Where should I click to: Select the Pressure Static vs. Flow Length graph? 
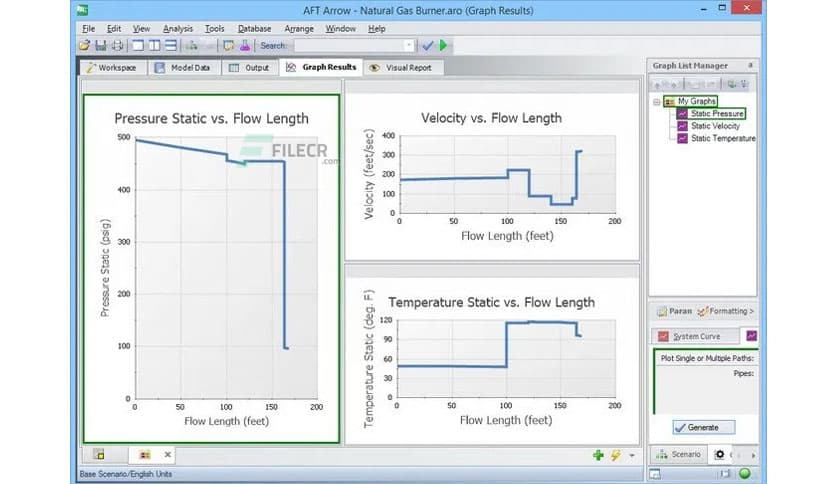click(x=211, y=269)
